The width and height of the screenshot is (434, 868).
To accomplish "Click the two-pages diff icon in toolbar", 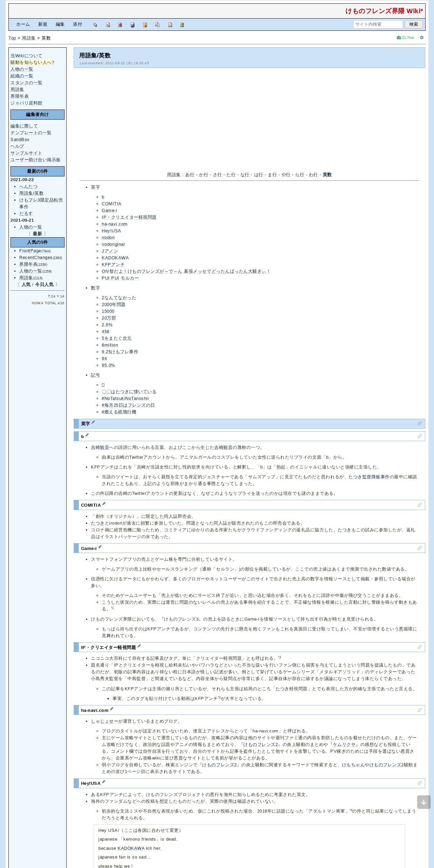I will click(x=95, y=25).
